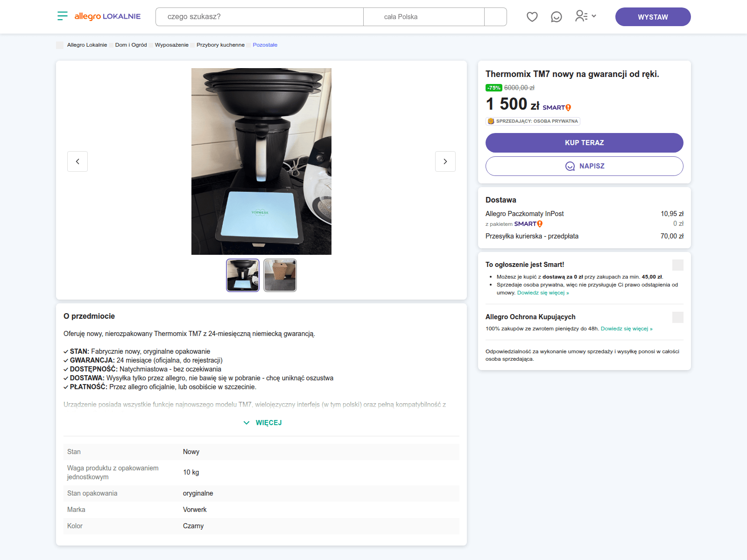747x560 pixels.
Task: Open the location field 'cała Polska'
Action: [423, 17]
